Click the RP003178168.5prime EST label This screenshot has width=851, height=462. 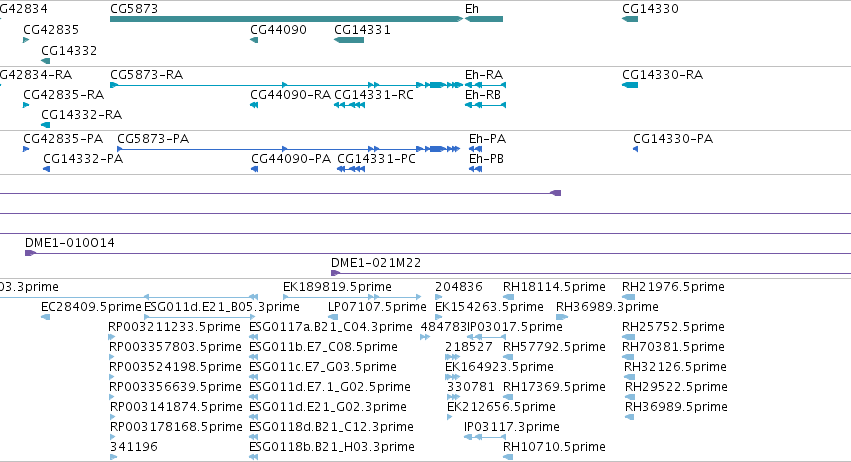[176, 428]
